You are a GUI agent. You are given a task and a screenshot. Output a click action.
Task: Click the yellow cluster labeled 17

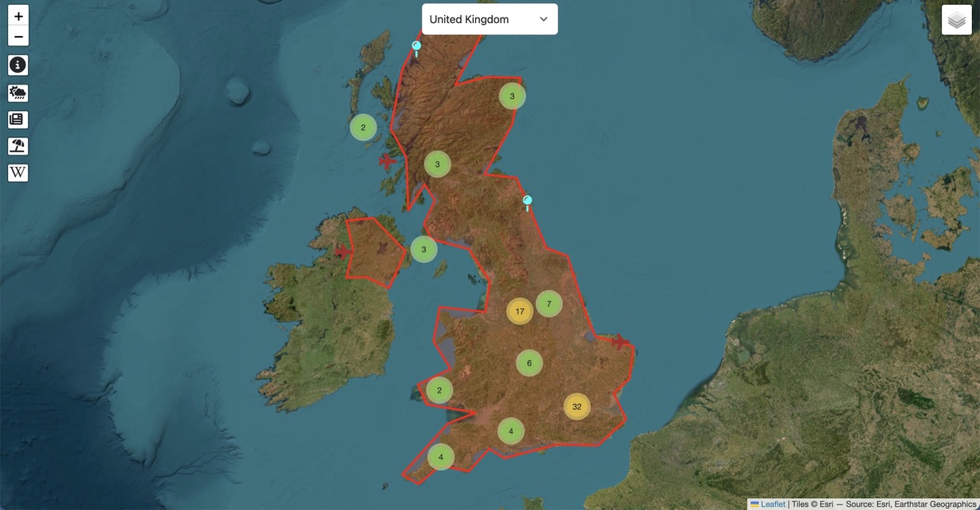[x=519, y=310]
